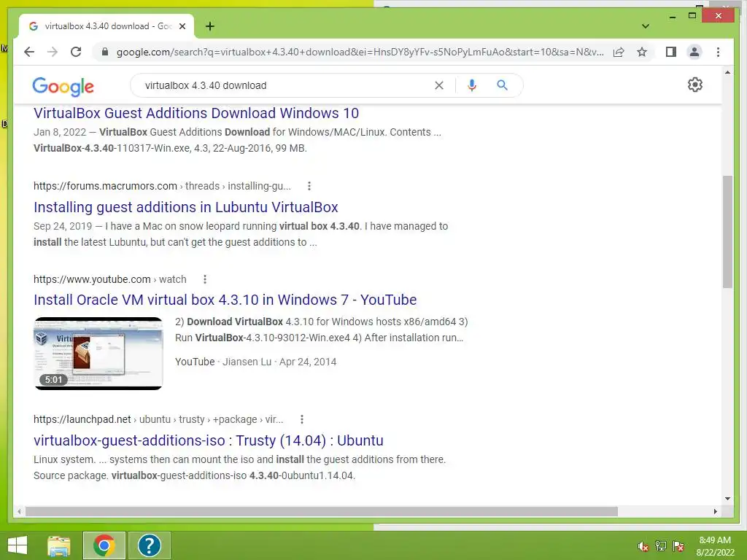This screenshot has width=747, height=560.
Task: Clear the search box with X
Action: pyautogui.click(x=438, y=85)
